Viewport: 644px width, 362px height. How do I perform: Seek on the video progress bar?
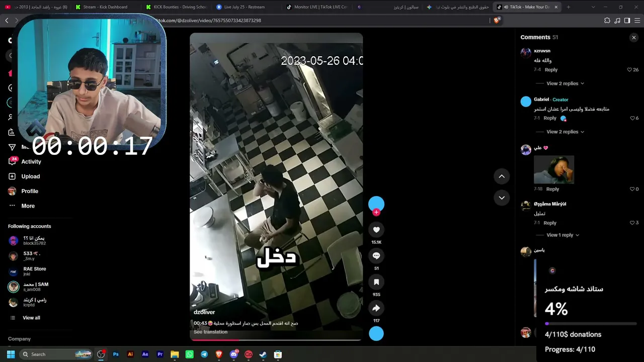tap(276, 340)
